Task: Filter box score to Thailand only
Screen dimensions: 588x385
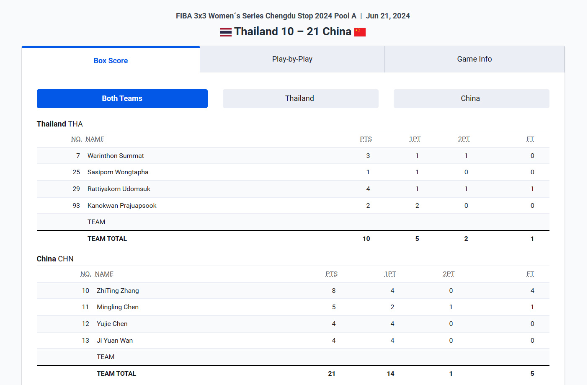Action: coord(300,98)
